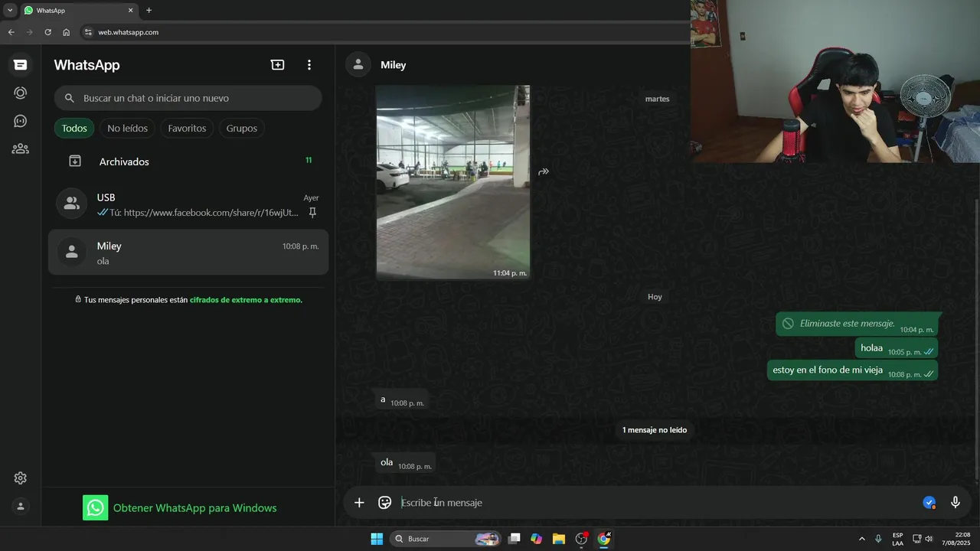
Task: Open the Channels icon in sidebar
Action: [21, 121]
